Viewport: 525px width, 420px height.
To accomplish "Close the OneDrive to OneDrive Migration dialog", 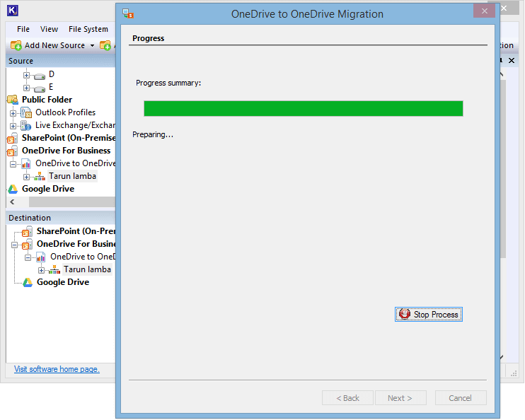I will tap(484, 11).
